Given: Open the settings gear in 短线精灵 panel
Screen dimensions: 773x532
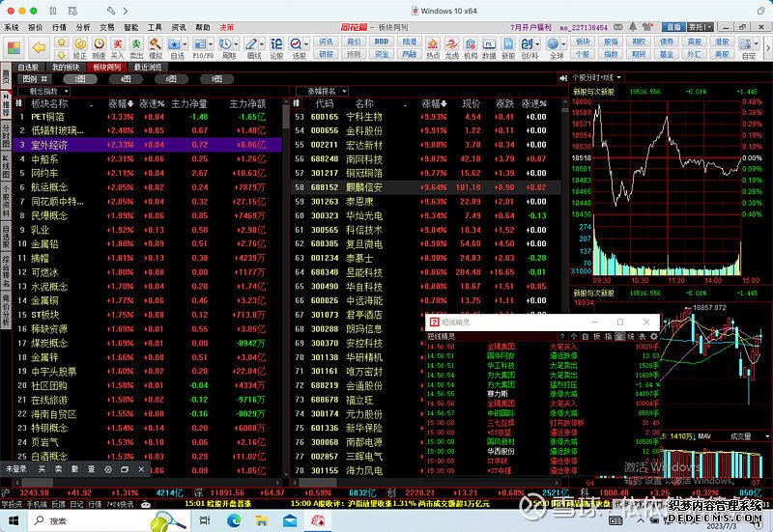Looking at the screenshot, I should 654,336.
